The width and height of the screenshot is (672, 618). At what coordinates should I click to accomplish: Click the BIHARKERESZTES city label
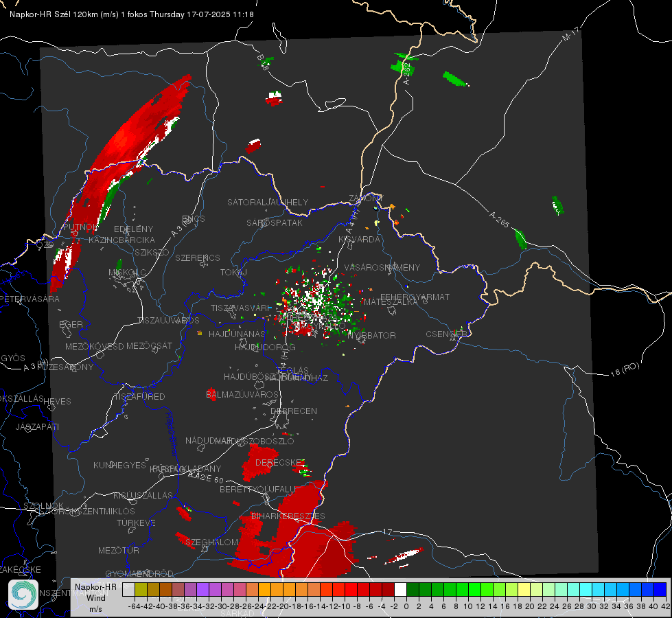pos(288,516)
